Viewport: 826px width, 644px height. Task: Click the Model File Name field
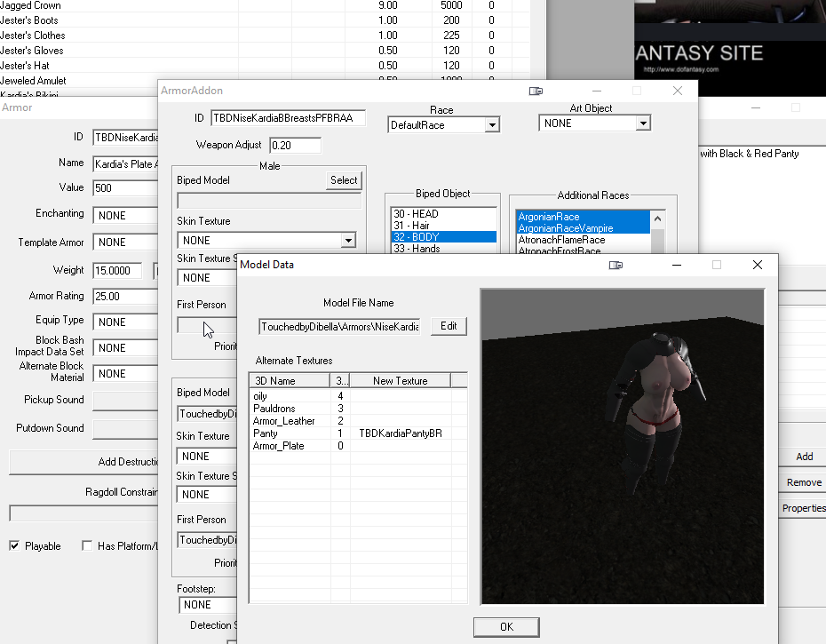340,327
